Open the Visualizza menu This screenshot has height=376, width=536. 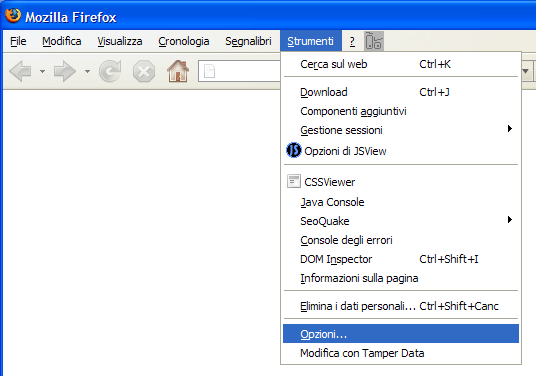(120, 41)
